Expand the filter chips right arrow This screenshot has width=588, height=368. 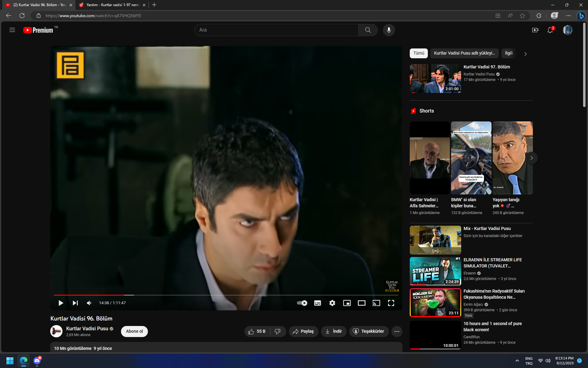pyautogui.click(x=525, y=54)
